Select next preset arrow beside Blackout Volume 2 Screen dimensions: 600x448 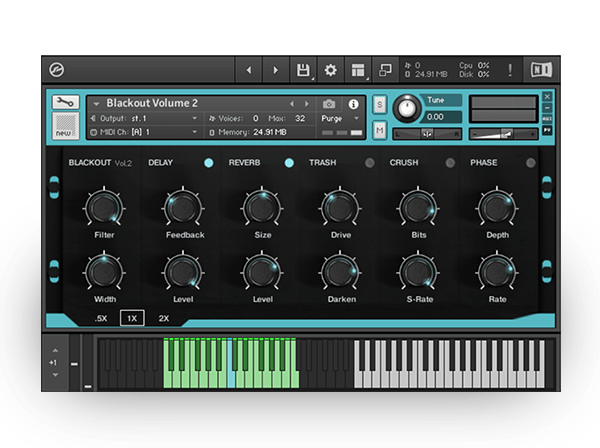coord(307,104)
